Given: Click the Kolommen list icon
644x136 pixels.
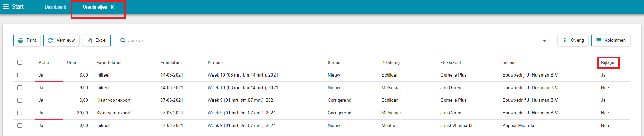Looking at the screenshot, I should click(598, 40).
